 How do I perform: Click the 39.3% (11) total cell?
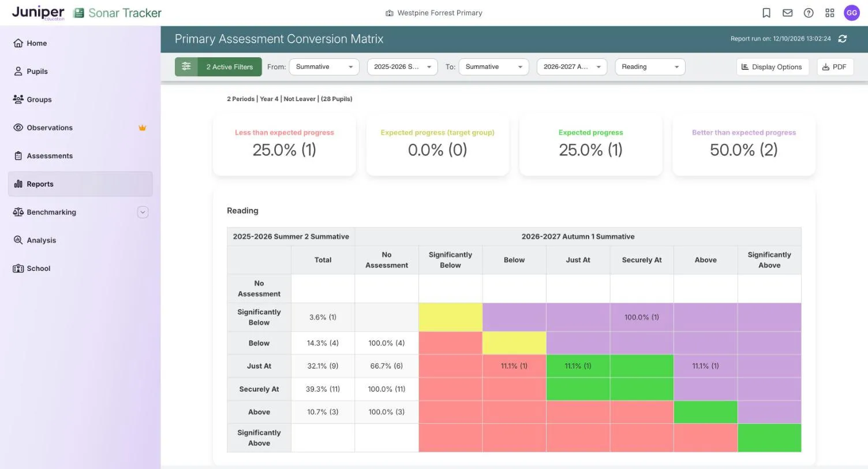[323, 389]
